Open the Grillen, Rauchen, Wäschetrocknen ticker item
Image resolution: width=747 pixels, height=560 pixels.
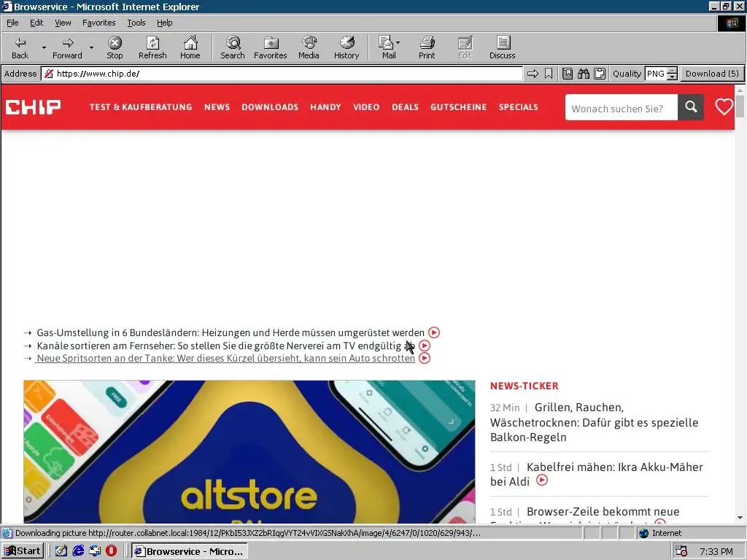point(594,422)
